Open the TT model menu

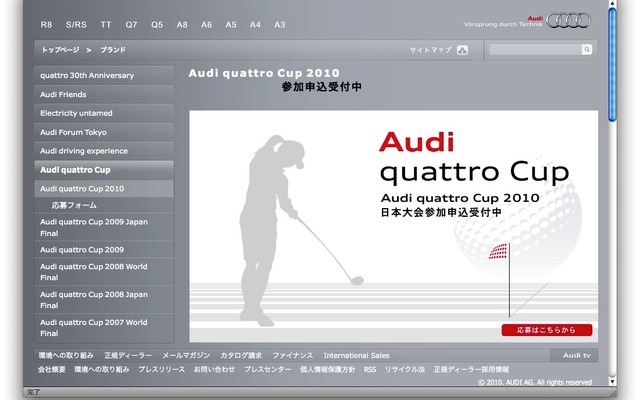(106, 24)
